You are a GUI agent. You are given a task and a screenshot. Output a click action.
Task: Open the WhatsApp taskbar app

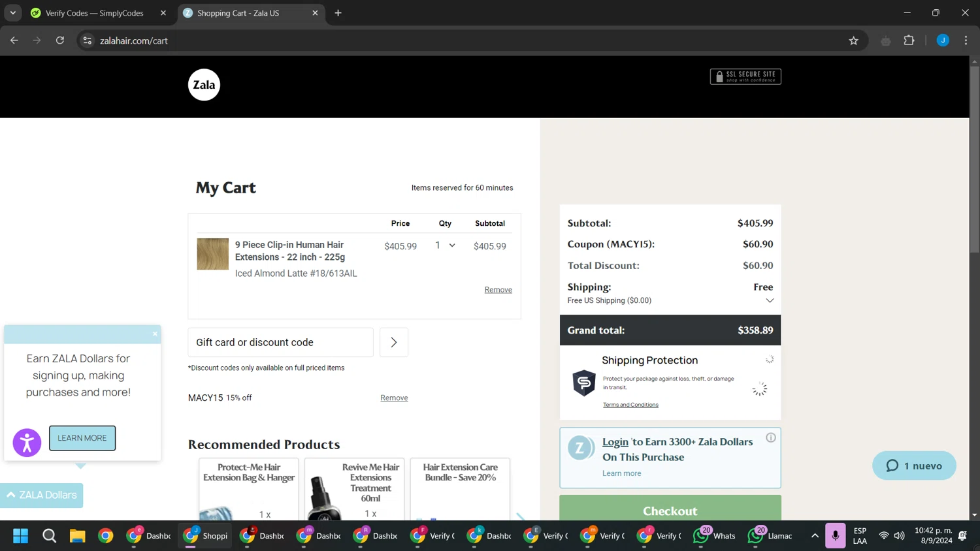tap(715, 536)
